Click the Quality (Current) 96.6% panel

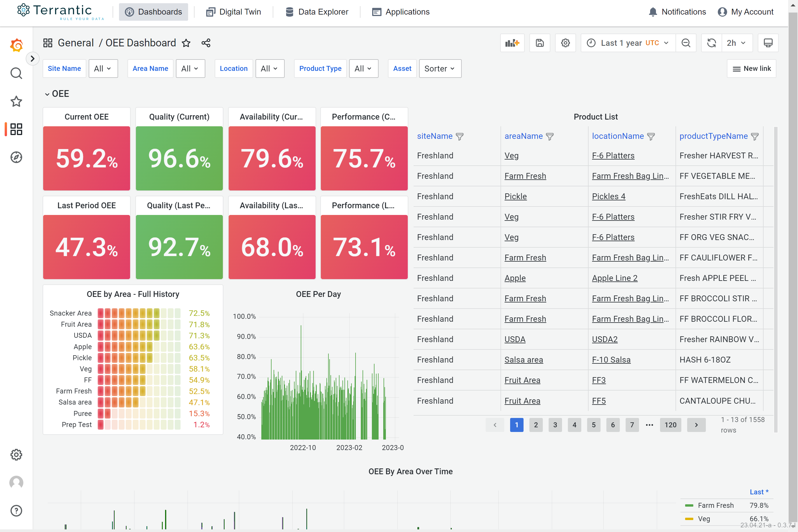[x=179, y=158]
